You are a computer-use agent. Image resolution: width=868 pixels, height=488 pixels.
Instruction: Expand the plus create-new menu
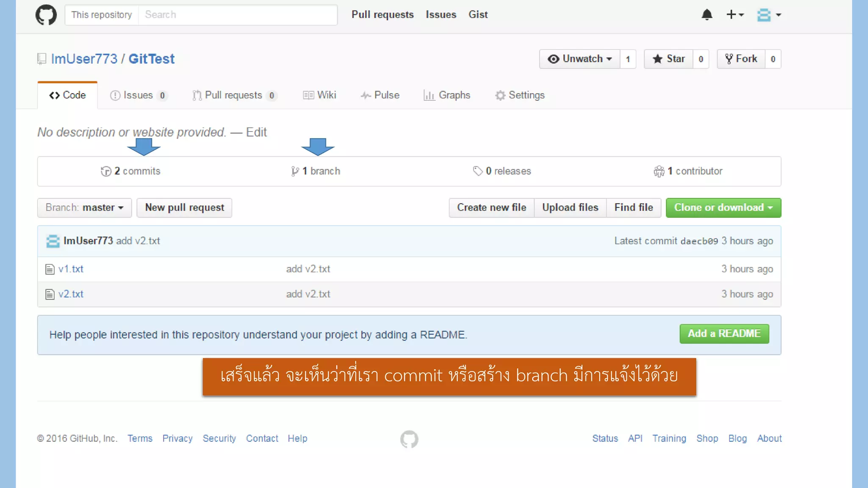coord(735,15)
